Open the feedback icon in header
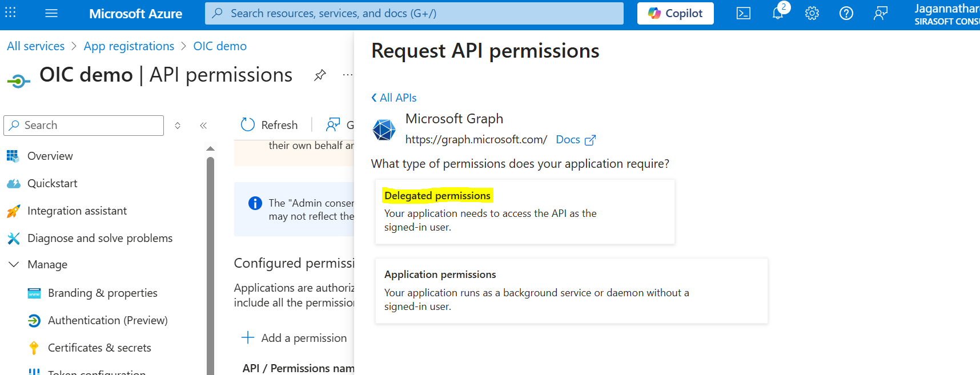 (x=881, y=13)
